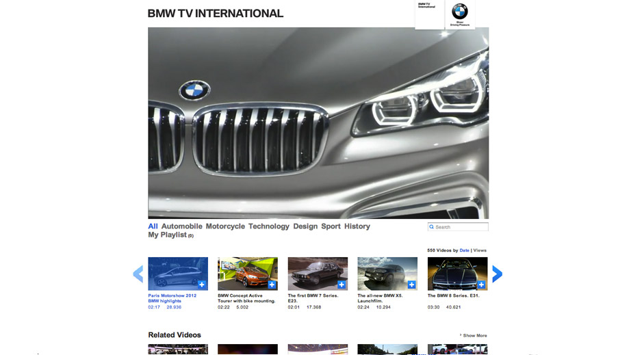Add Paris Motorshow 2012 video to playlist

pos(202,285)
